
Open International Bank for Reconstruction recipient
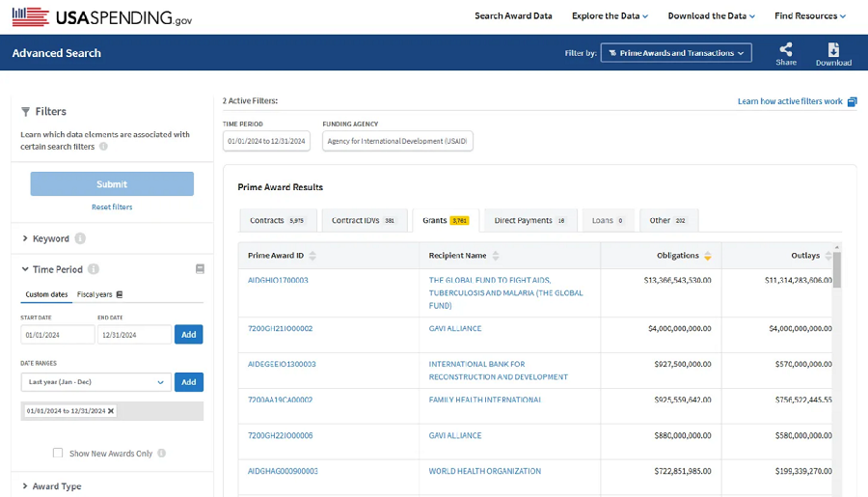(x=499, y=371)
